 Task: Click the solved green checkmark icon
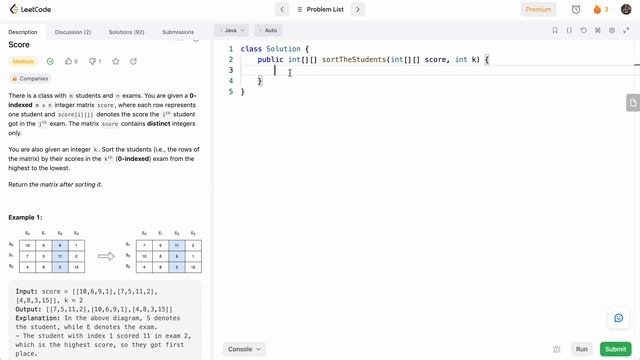[50, 61]
